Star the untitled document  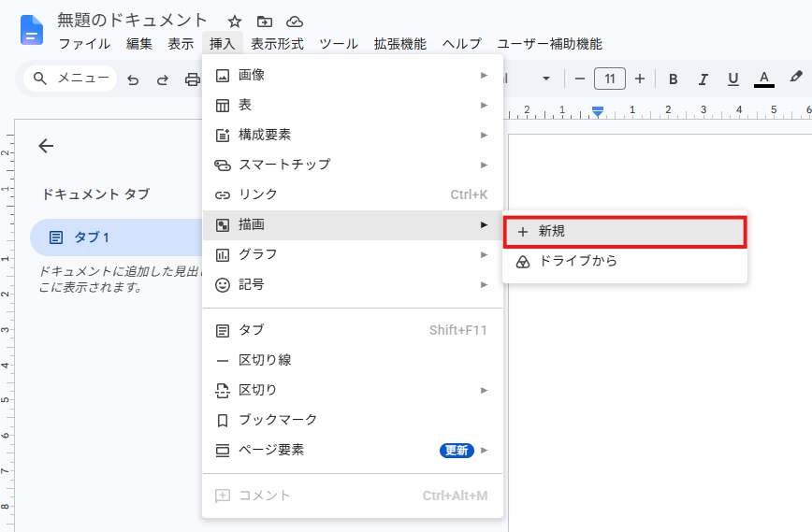(235, 22)
